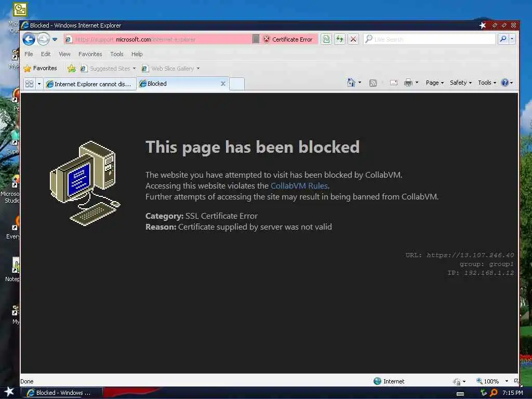Open the search provider dropdown arrow
The width and height of the screenshot is (532, 399).
[x=512, y=39]
